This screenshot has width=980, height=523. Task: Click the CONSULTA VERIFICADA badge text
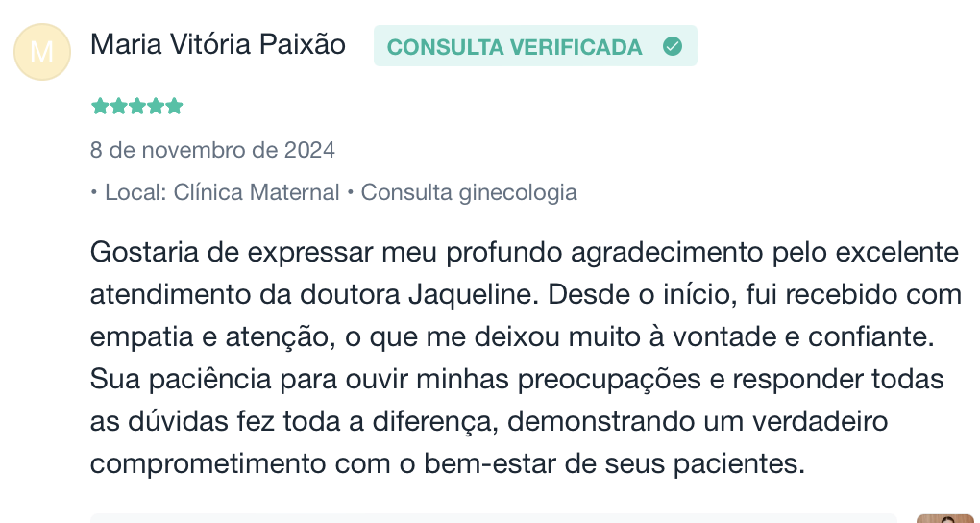[514, 47]
